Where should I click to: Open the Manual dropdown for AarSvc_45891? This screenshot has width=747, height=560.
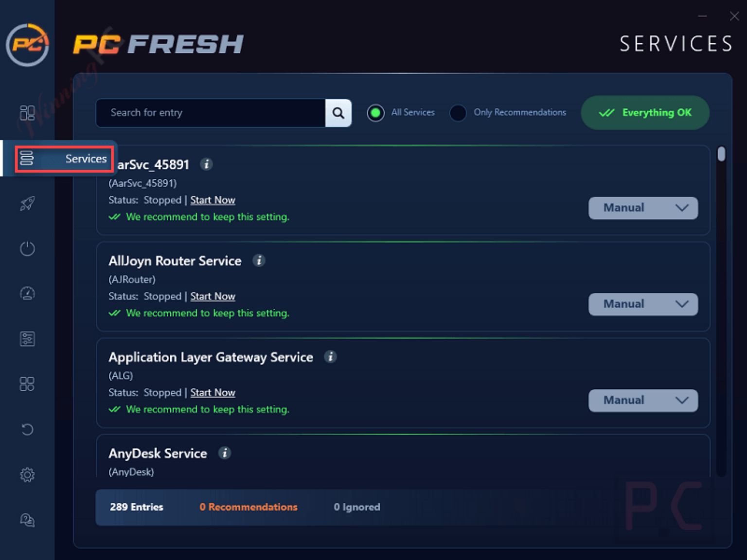[x=643, y=208]
